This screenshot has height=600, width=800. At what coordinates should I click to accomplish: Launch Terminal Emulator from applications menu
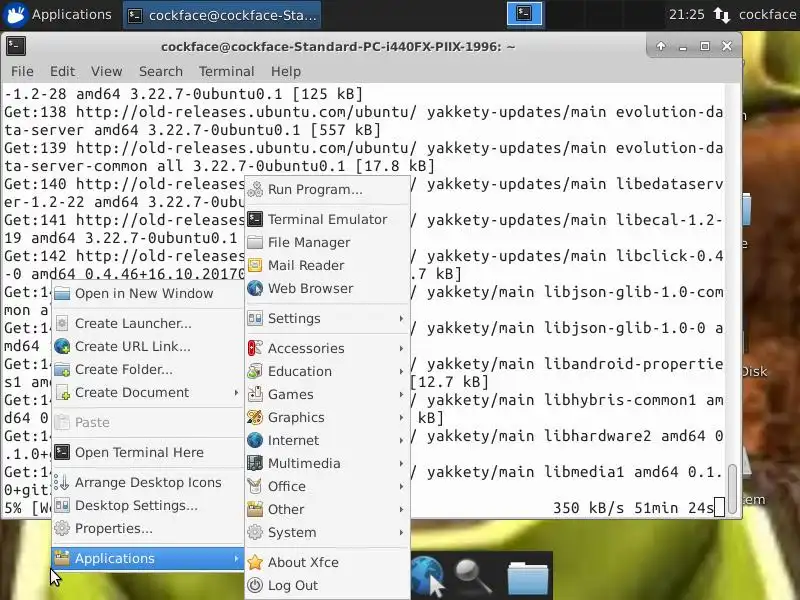tap(327, 219)
